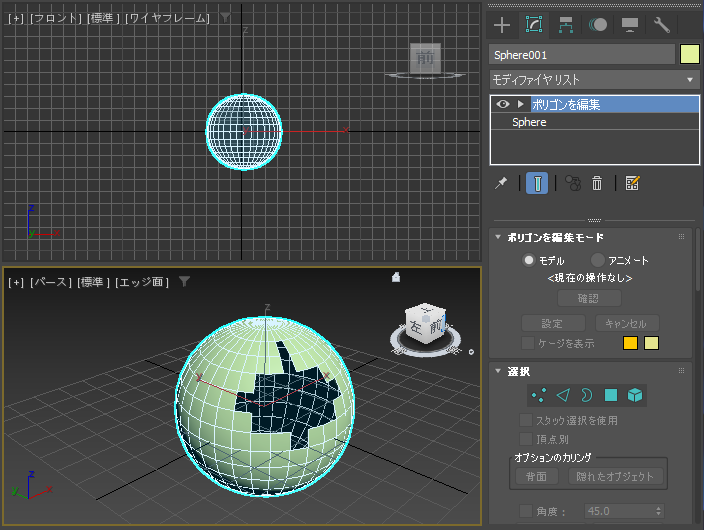Viewport: 704px width, 530px height.
Task: Open the [ワイヤフレーム] shading menu
Action: pyautogui.click(x=167, y=18)
